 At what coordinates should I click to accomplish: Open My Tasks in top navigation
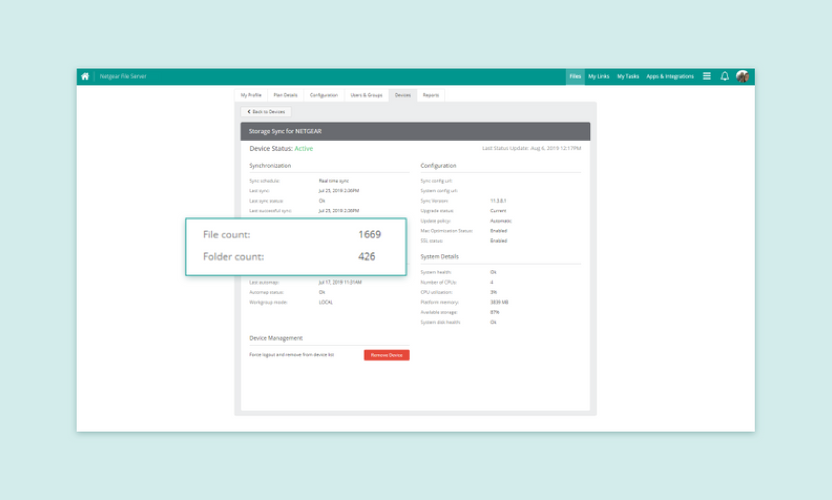tap(628, 76)
